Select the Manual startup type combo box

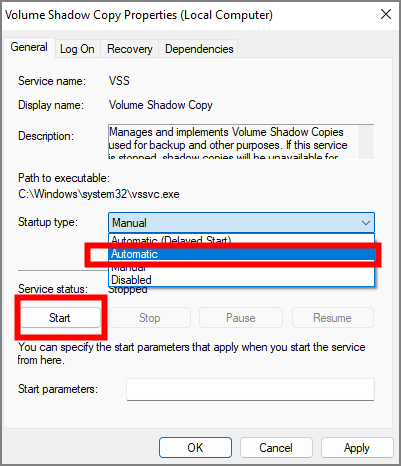(241, 223)
